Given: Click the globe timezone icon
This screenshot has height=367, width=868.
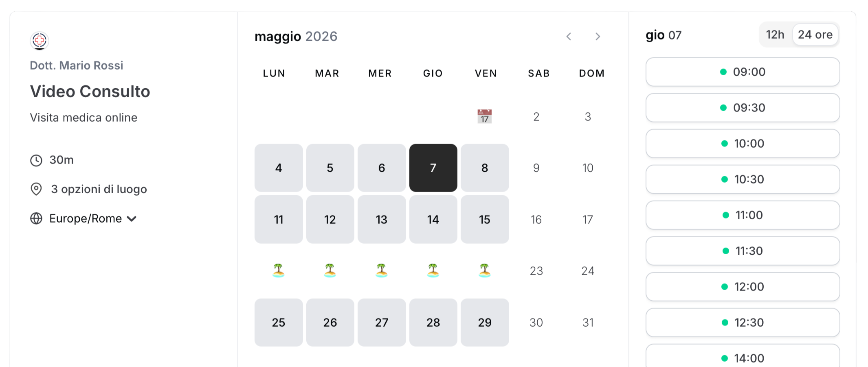Looking at the screenshot, I should [x=36, y=218].
